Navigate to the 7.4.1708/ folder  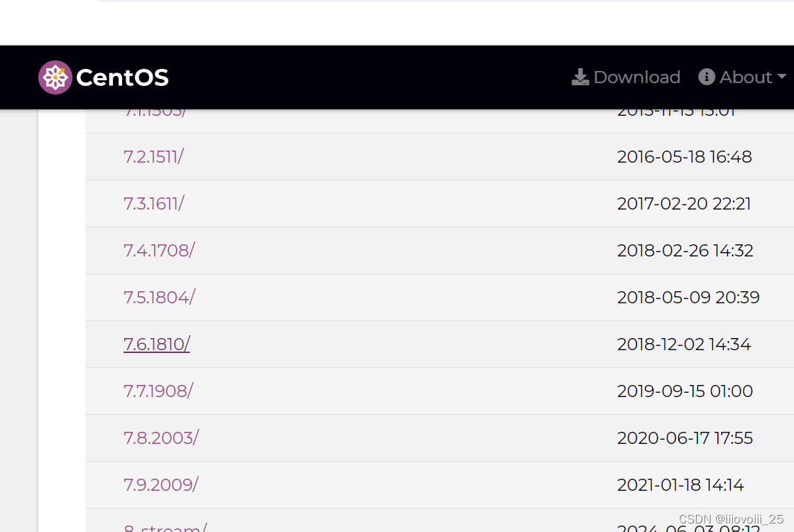159,251
